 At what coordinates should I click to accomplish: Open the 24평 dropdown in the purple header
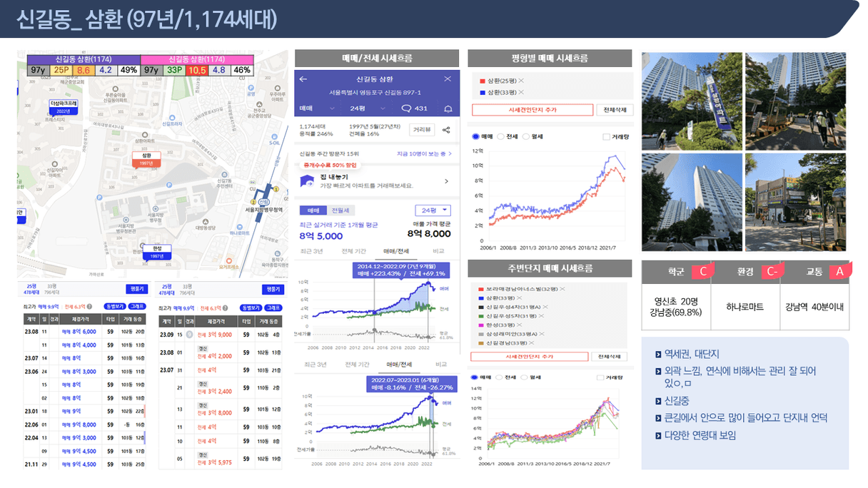point(367,108)
